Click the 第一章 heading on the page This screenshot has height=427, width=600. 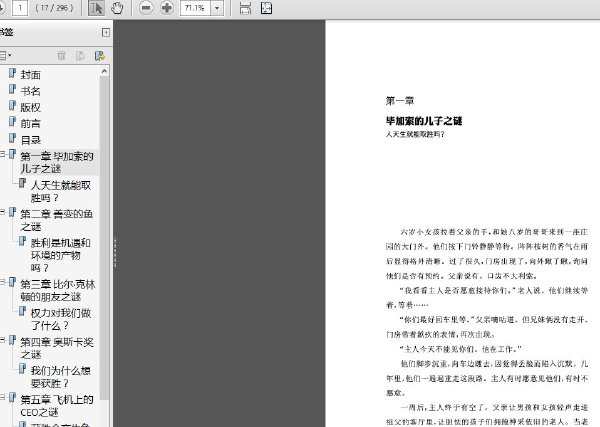click(x=400, y=101)
